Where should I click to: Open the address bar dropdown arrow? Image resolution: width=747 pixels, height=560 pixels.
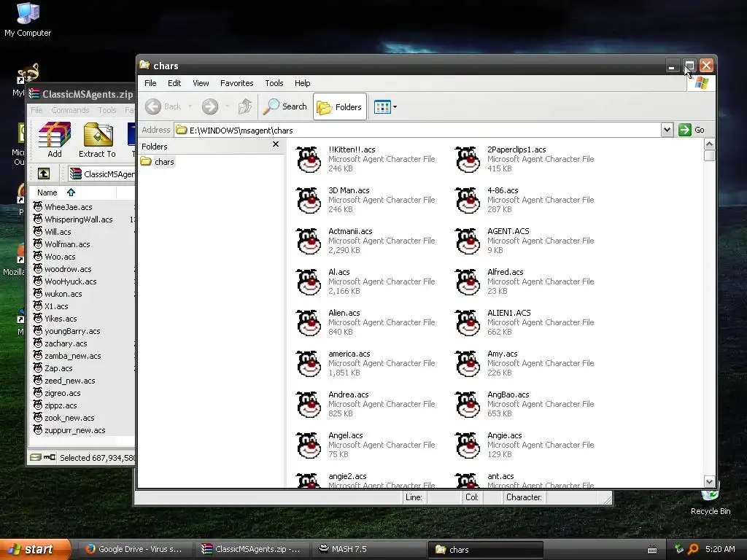pyautogui.click(x=667, y=130)
